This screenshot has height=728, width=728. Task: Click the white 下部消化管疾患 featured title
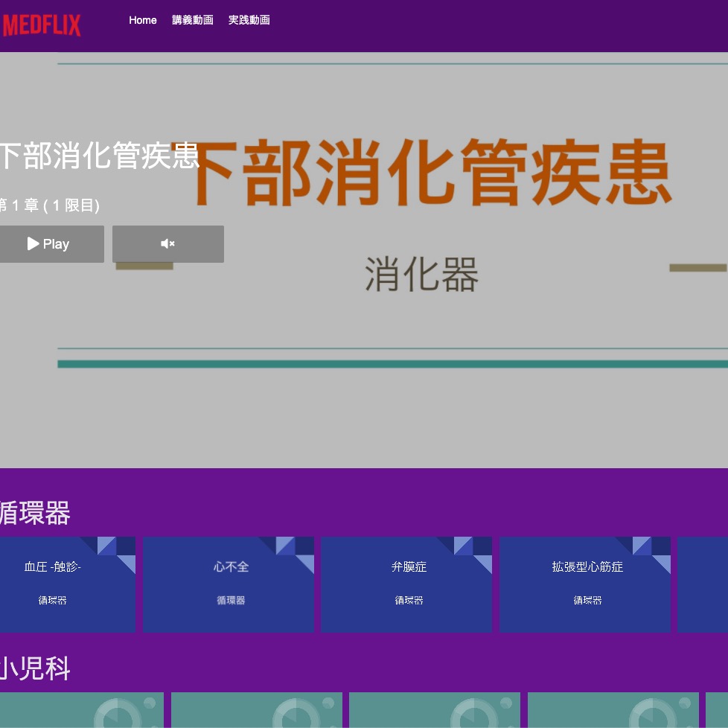click(99, 156)
